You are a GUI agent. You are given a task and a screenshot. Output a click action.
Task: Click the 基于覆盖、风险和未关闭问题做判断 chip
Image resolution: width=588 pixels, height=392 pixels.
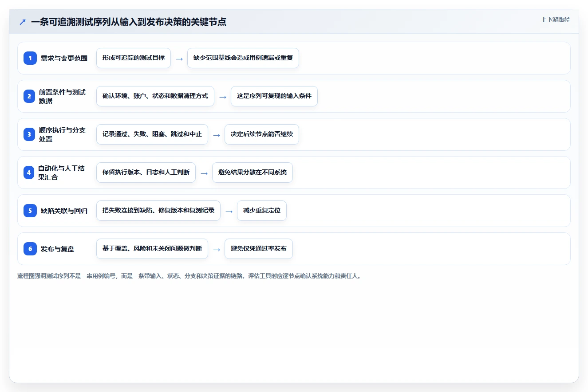[x=152, y=249]
